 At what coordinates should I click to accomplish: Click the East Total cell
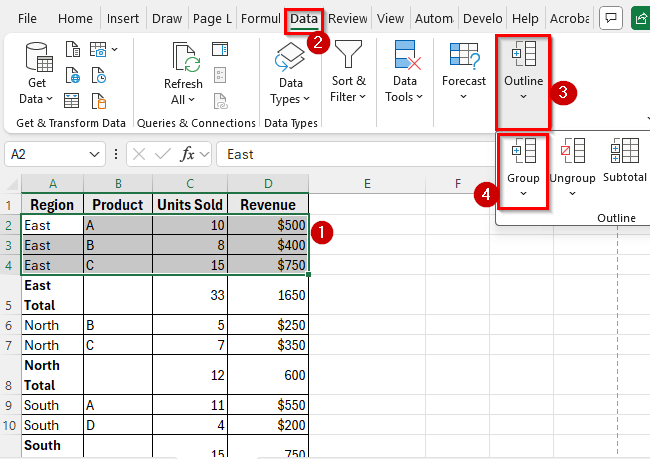click(52, 295)
